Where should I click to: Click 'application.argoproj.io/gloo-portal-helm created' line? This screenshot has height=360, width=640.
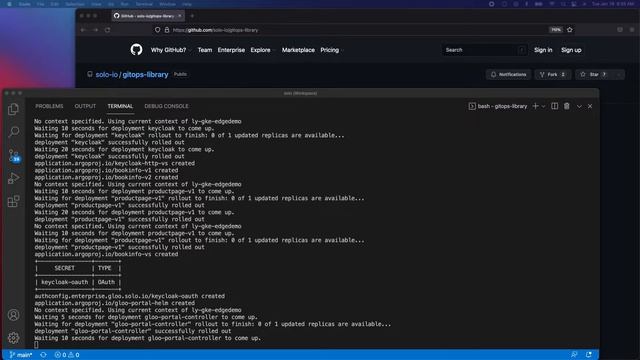[115, 303]
